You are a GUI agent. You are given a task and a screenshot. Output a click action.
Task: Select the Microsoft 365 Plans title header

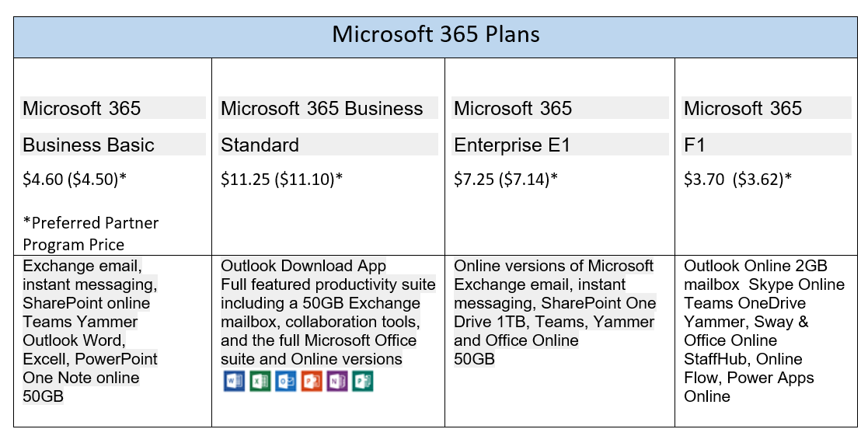click(436, 34)
